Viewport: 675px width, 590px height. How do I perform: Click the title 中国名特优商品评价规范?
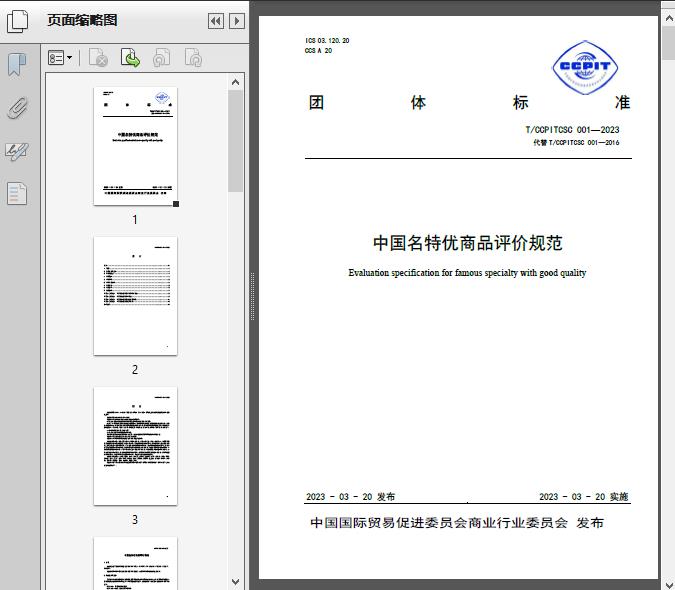point(468,243)
